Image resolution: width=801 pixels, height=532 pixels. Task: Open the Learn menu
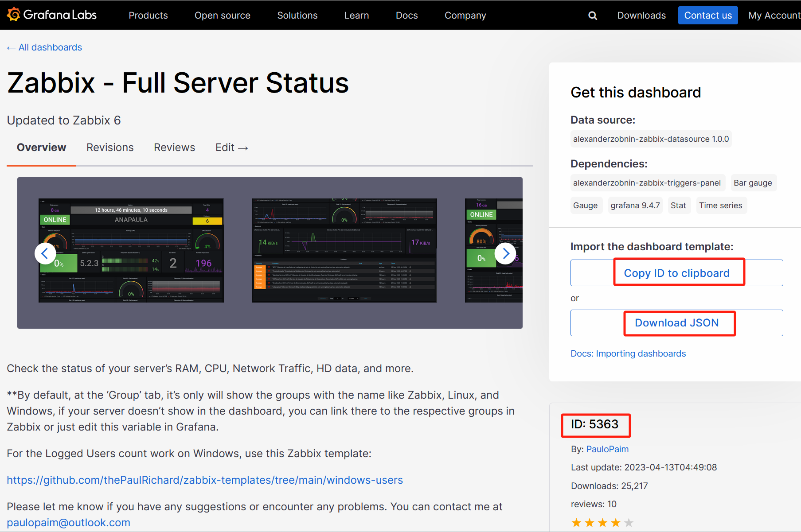click(356, 16)
